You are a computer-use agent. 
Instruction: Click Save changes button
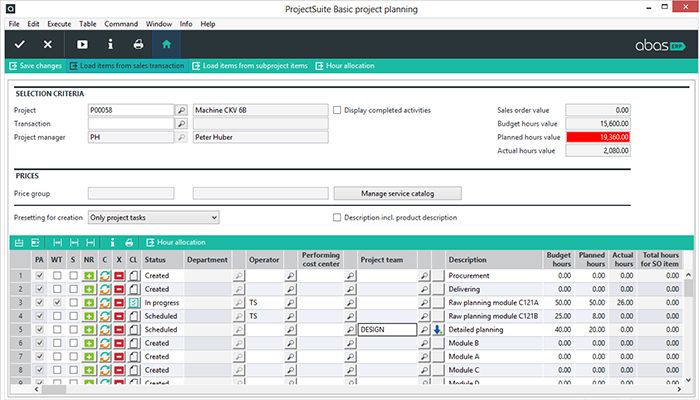tap(35, 66)
